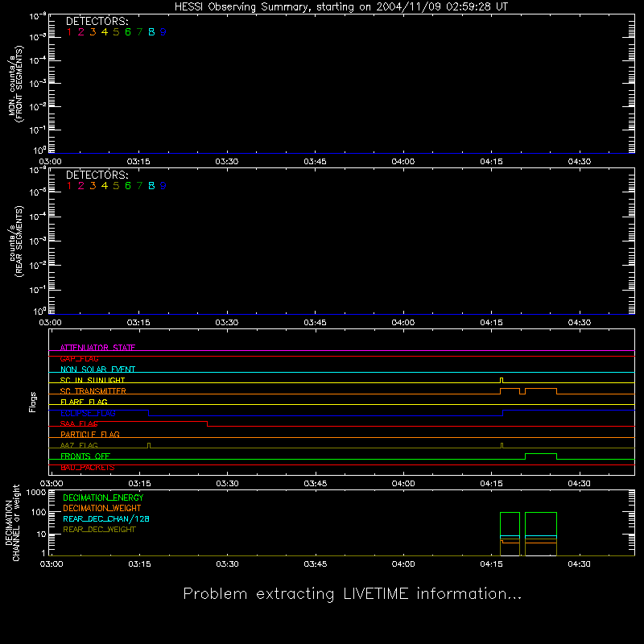Click the HESSI Observing Summary title text

(341, 7)
